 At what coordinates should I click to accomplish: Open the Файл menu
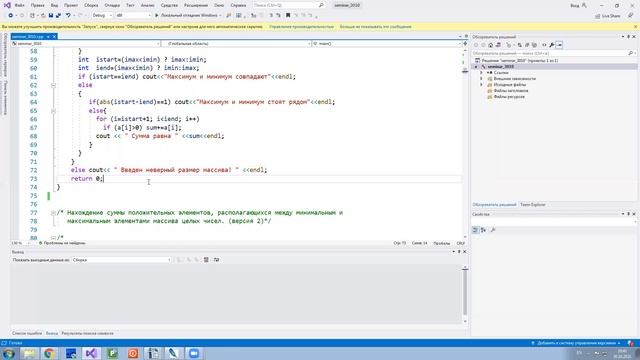[x=20, y=5]
